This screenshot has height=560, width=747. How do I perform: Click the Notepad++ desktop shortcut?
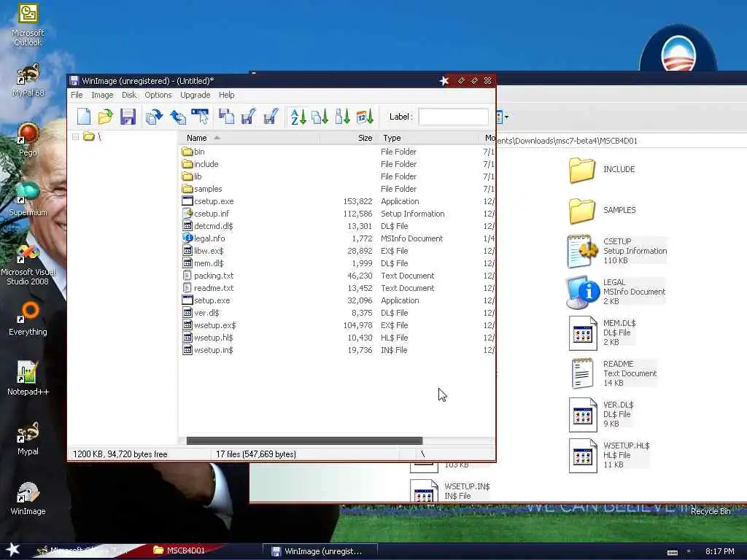(28, 378)
